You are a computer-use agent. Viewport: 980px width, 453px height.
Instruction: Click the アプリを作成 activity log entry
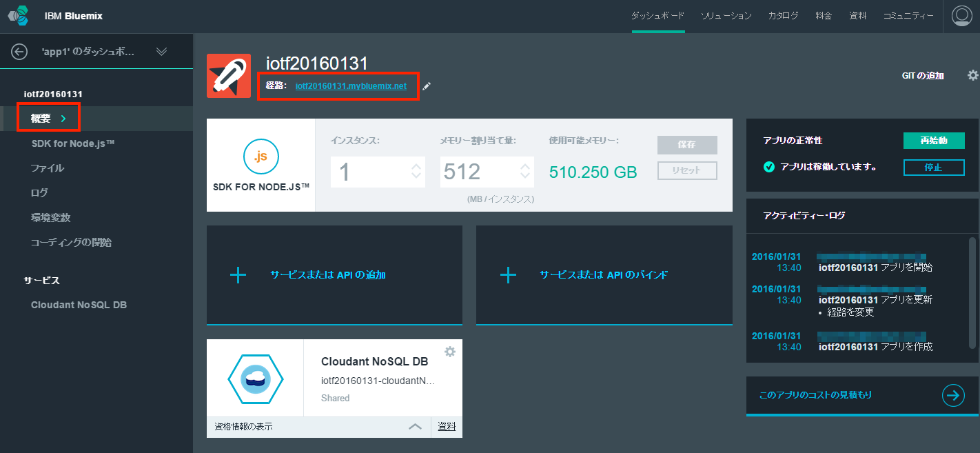pos(875,347)
